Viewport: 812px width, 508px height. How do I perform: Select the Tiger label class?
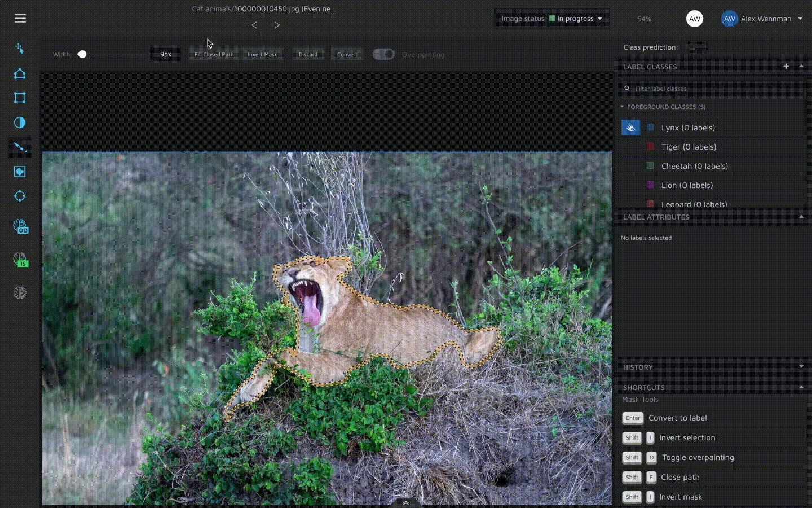click(688, 147)
